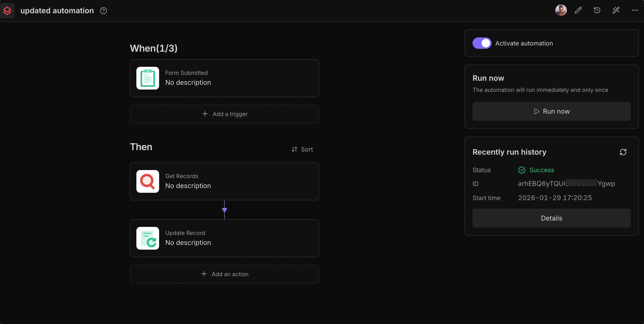The width and height of the screenshot is (644, 324).
Task: Click Add a trigger
Action: pyautogui.click(x=224, y=114)
